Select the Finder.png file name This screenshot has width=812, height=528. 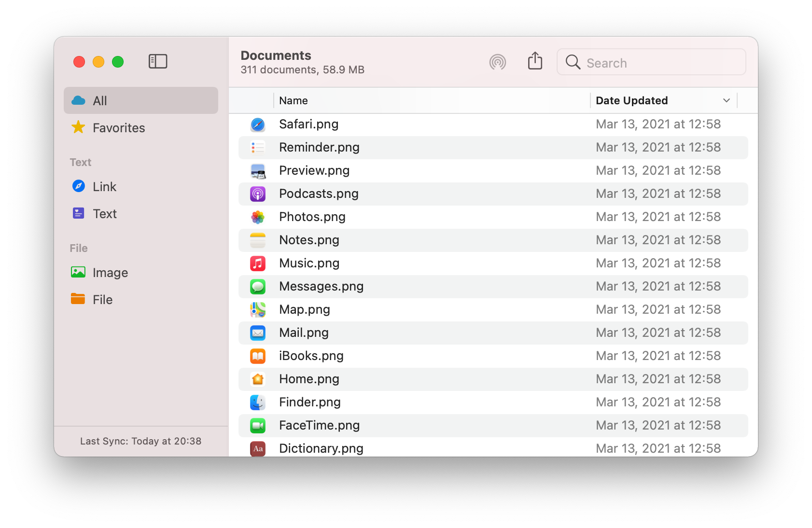tap(310, 403)
